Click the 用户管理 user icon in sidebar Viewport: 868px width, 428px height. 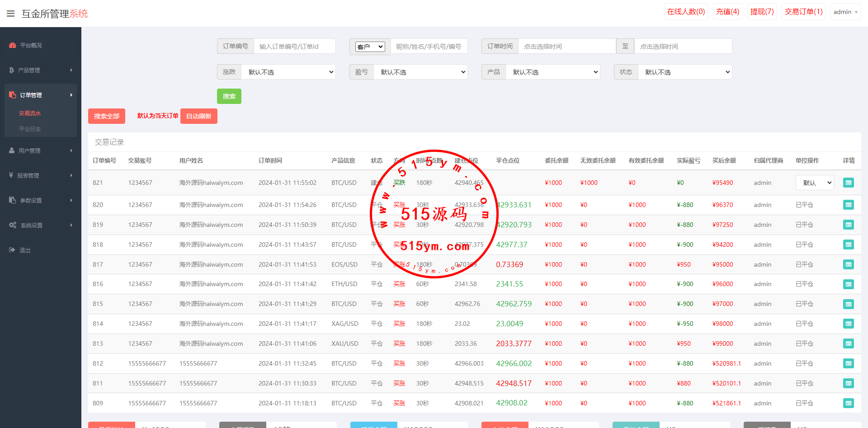click(12, 151)
